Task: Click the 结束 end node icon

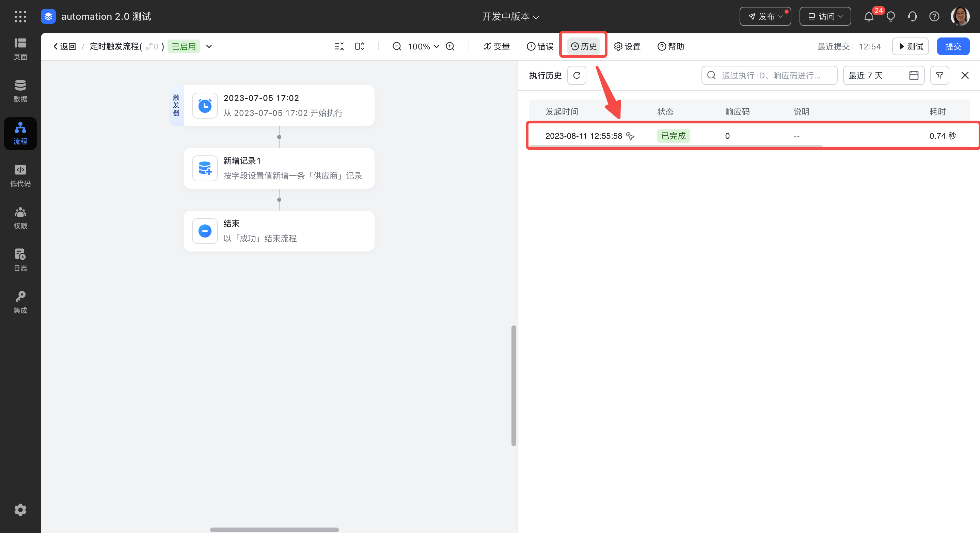Action: tap(205, 231)
